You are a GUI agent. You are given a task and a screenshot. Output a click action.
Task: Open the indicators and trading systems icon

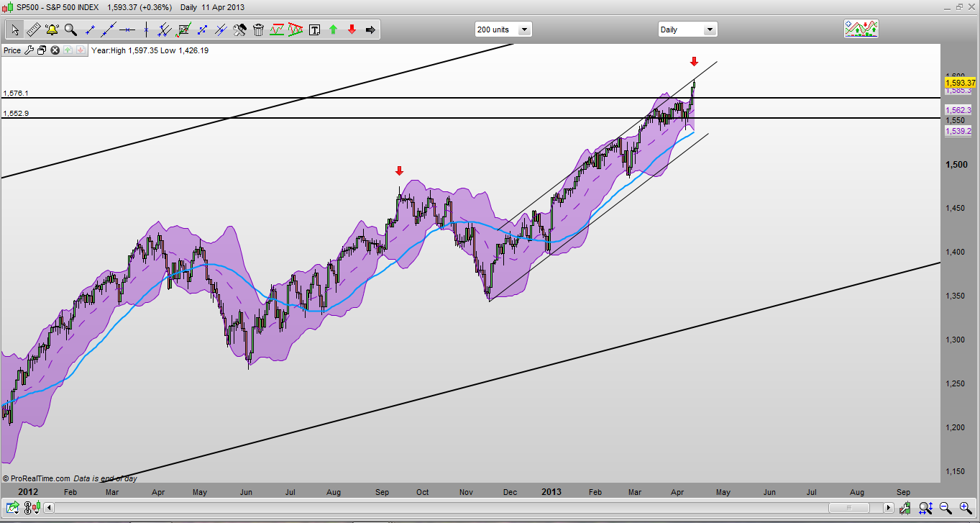click(x=861, y=29)
